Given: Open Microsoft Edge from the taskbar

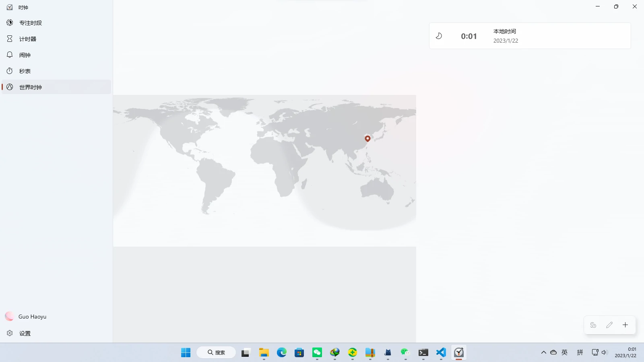Looking at the screenshot, I should coord(281,352).
